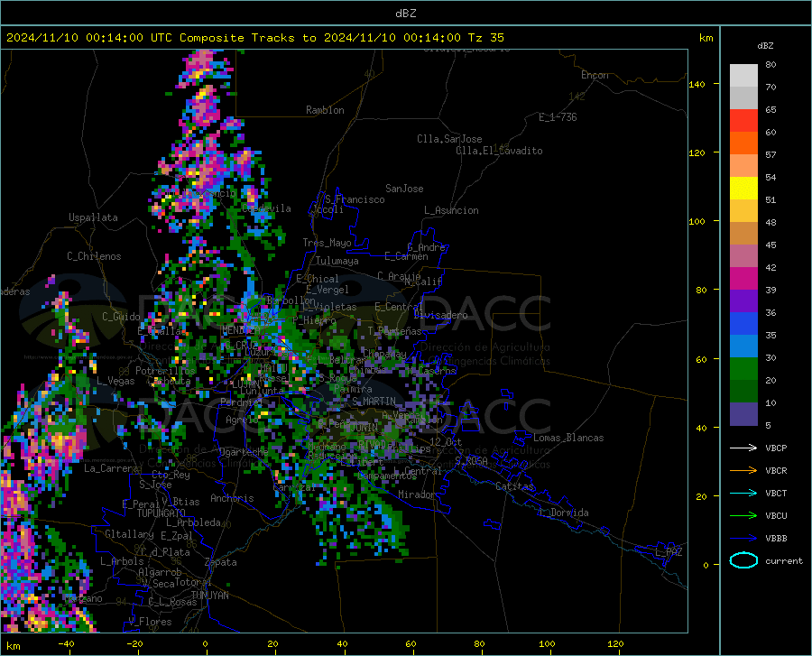
Task: Click the 'Tz 35' value in the header
Action: pos(485,38)
